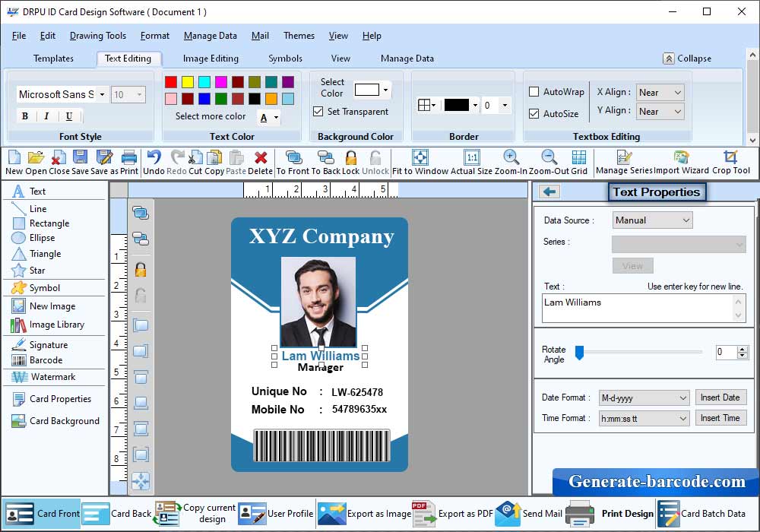Image resolution: width=760 pixels, height=532 pixels.
Task: Launch the Import Wizard
Action: 681,163
